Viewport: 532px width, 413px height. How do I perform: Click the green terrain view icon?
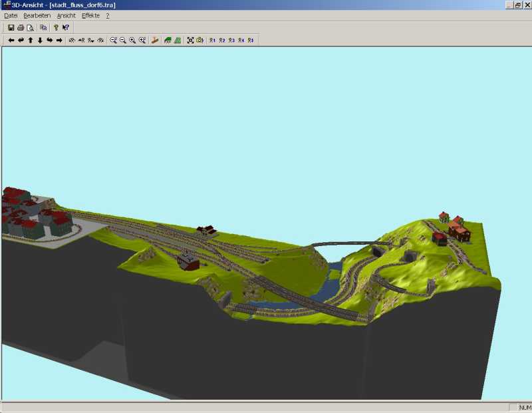point(168,41)
